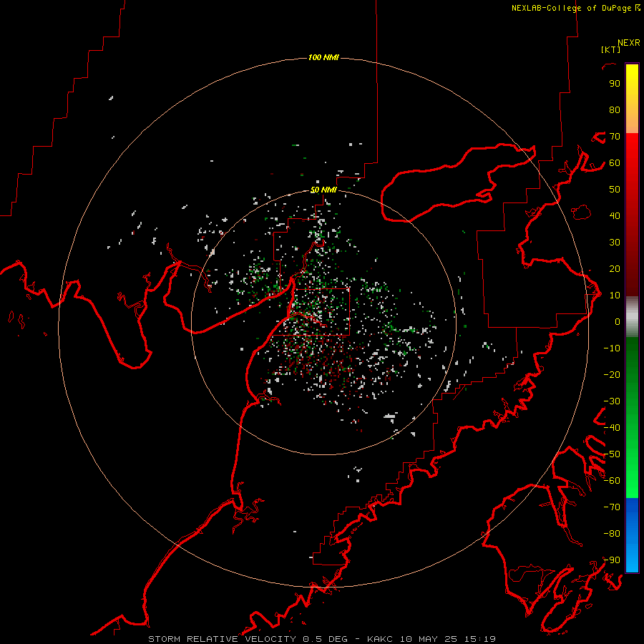
Task: Pick the cyan segment near -90 knots
Action: (632, 559)
